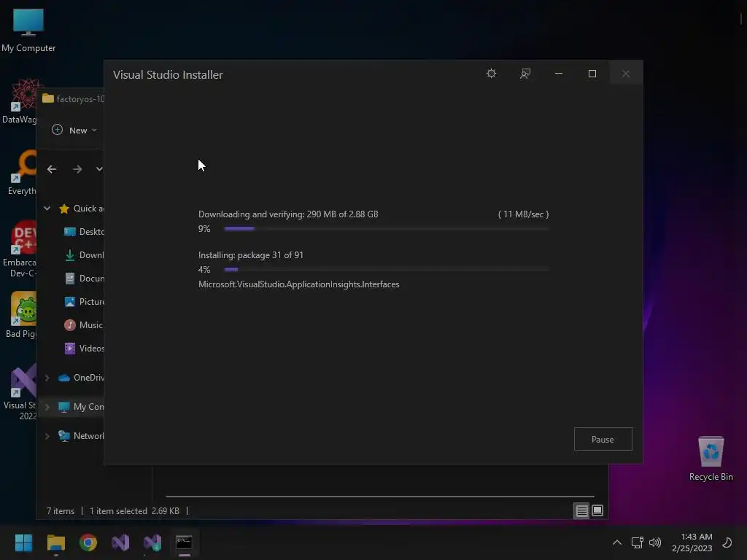Click the 1 item selected status text
Image resolution: width=747 pixels, height=560 pixels.
pyautogui.click(x=118, y=511)
